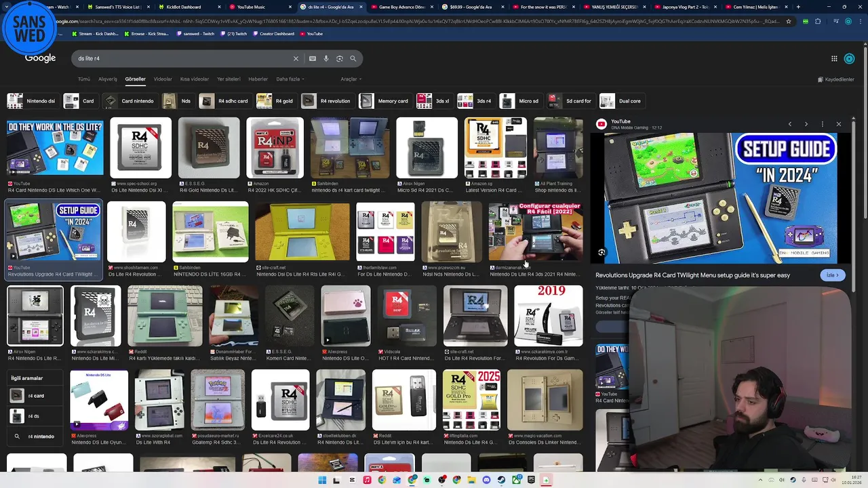868x488 pixels.
Task: Open Discord from the taskbar
Action: coord(486,480)
